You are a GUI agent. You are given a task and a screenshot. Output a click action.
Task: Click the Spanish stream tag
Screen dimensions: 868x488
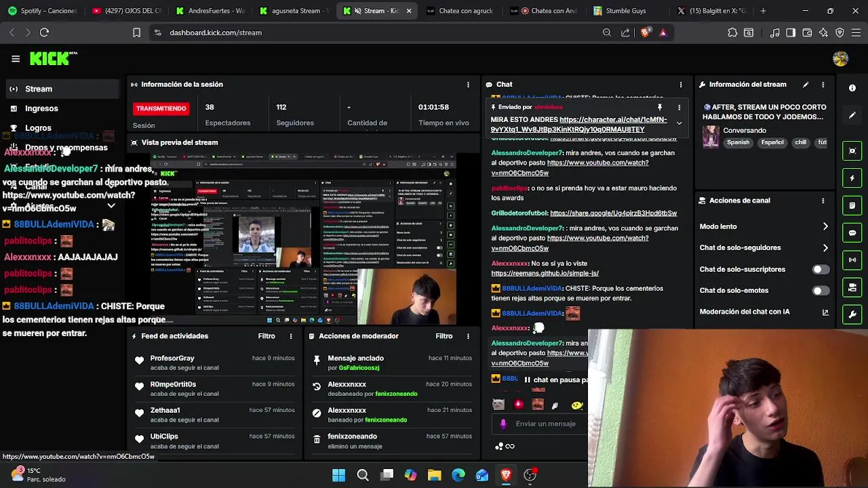tap(738, 143)
